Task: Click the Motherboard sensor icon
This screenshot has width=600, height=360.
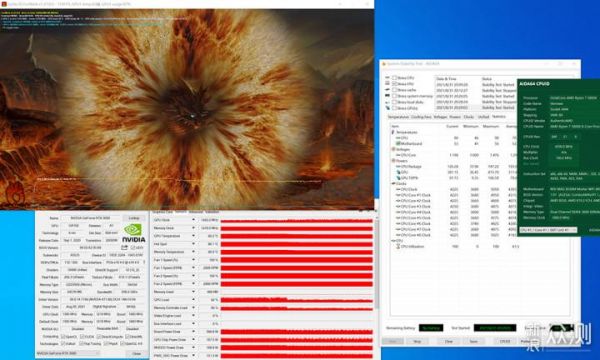Action: (x=398, y=143)
